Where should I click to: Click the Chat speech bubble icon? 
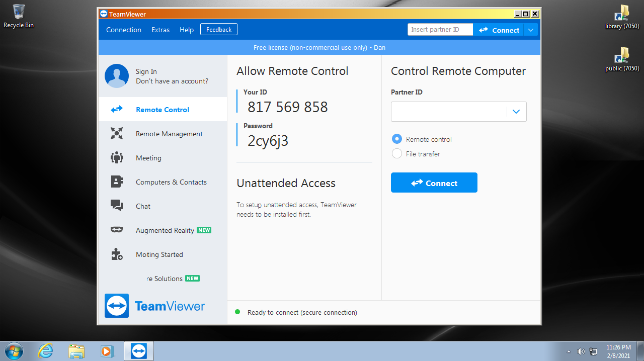tap(117, 206)
